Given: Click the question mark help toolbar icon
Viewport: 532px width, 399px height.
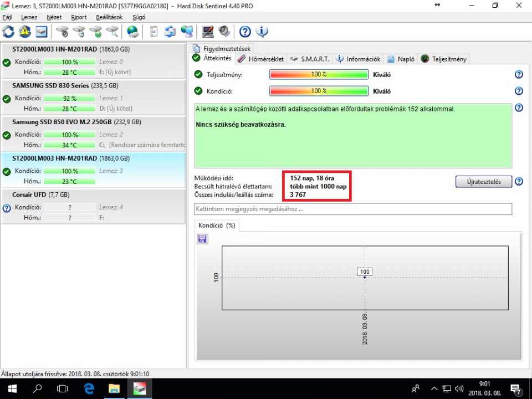Looking at the screenshot, I should (x=245, y=32).
